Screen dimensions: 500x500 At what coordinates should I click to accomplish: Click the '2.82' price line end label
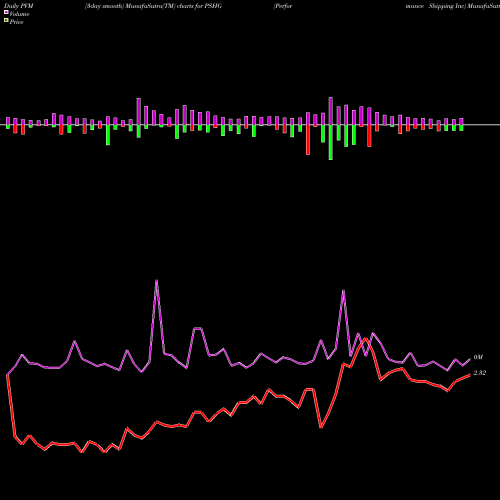click(x=480, y=373)
